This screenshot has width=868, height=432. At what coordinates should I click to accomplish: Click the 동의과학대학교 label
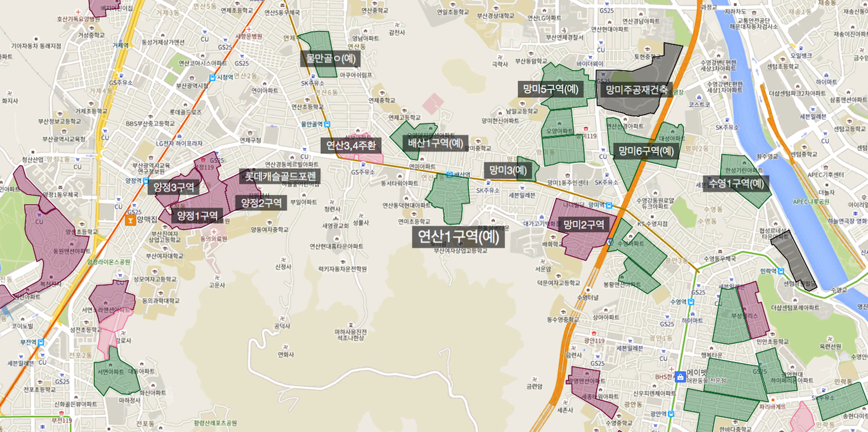[161, 300]
